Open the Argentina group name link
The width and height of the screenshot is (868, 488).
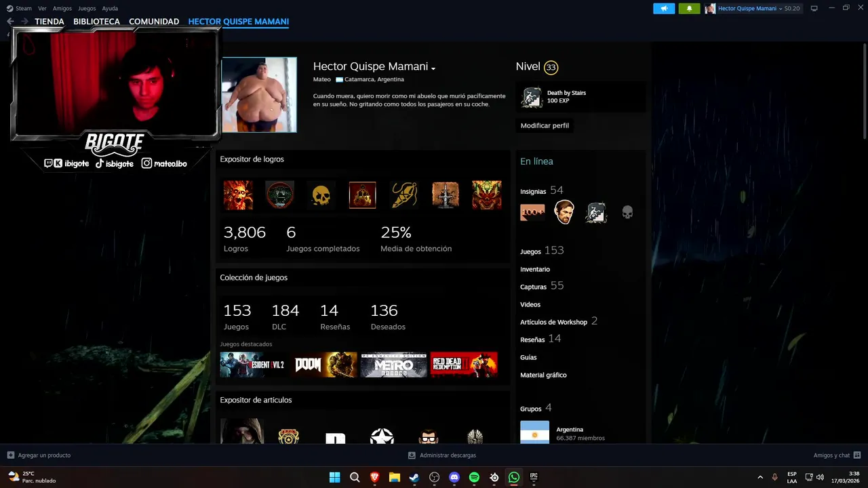570,429
